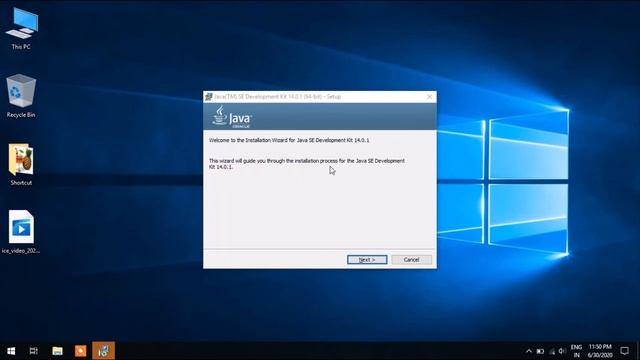
Task: Click the Java setup taskbar icon
Action: tap(103, 351)
